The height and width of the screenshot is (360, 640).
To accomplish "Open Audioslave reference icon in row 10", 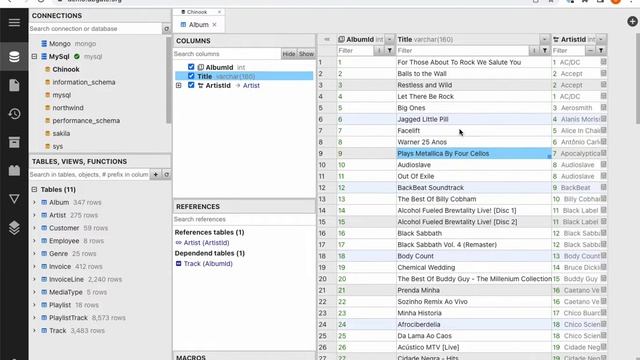I will (x=603, y=164).
